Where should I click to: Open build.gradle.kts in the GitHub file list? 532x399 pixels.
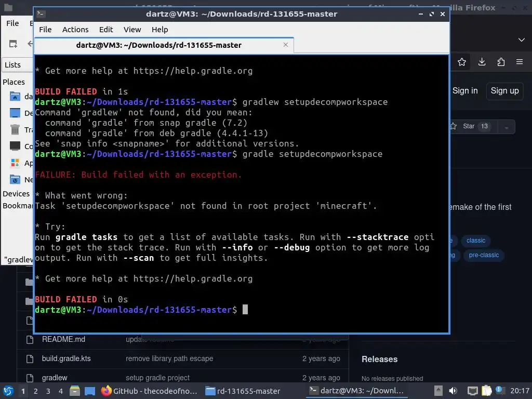[x=66, y=358]
